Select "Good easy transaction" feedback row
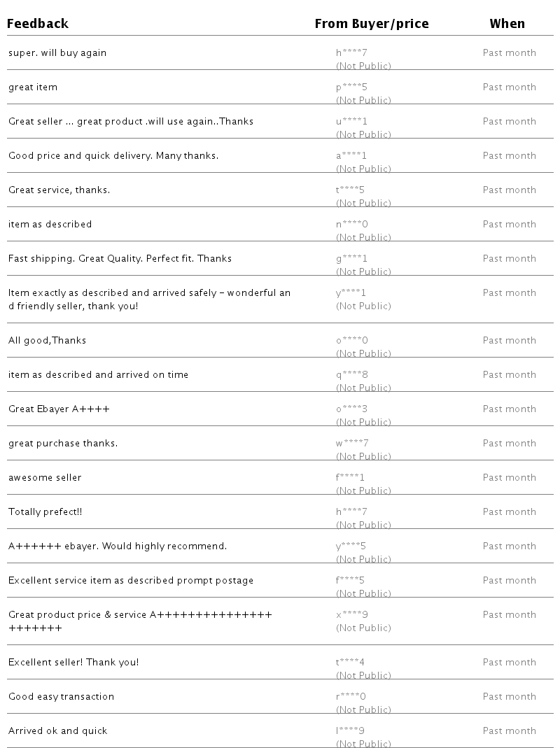This screenshot has width=560, height=748. point(61,697)
